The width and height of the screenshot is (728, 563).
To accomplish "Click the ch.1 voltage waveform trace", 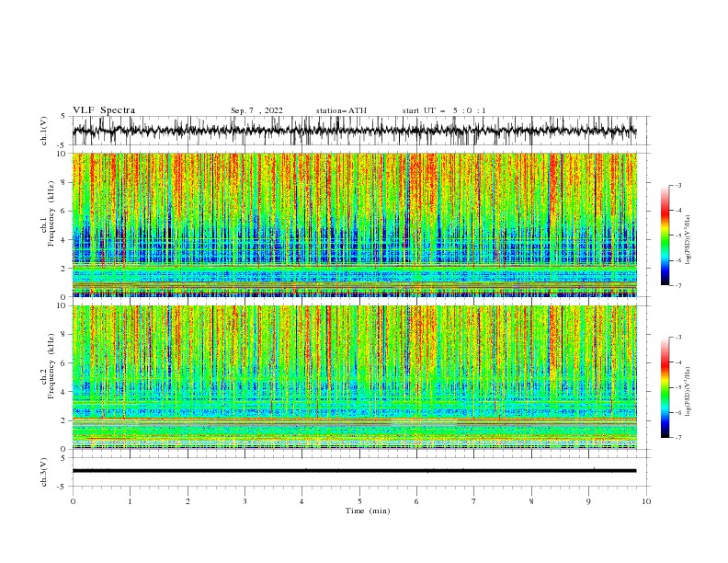I will tap(354, 131).
